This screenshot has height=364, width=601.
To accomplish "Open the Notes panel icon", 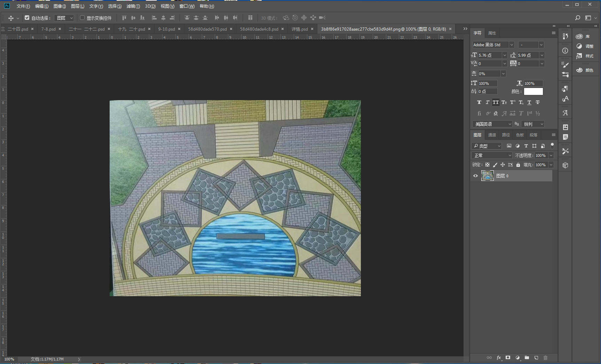I will (565, 137).
